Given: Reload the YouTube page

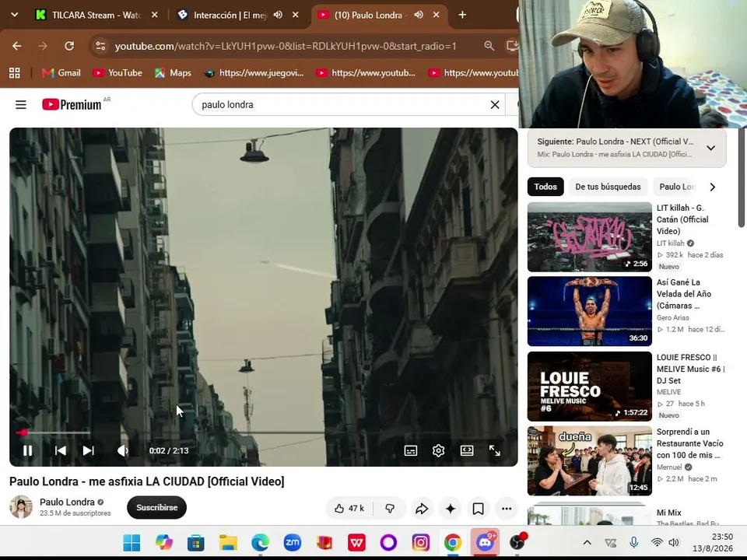Looking at the screenshot, I should coord(69,46).
